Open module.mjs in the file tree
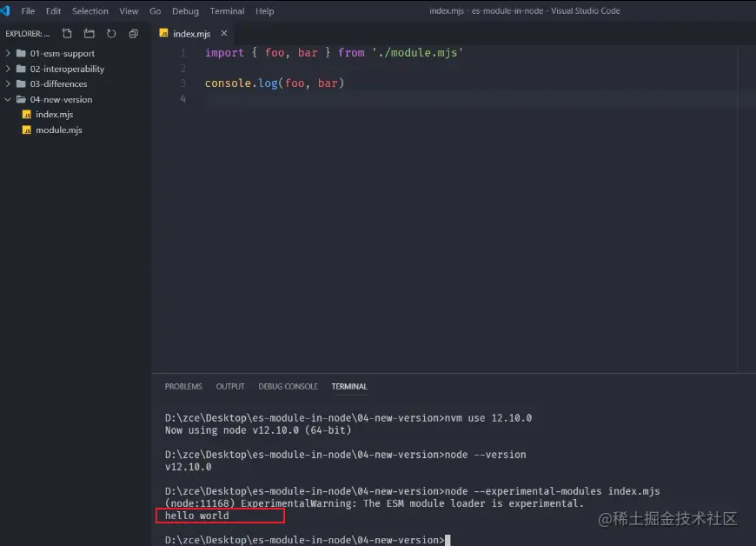This screenshot has height=546, width=756. [59, 130]
